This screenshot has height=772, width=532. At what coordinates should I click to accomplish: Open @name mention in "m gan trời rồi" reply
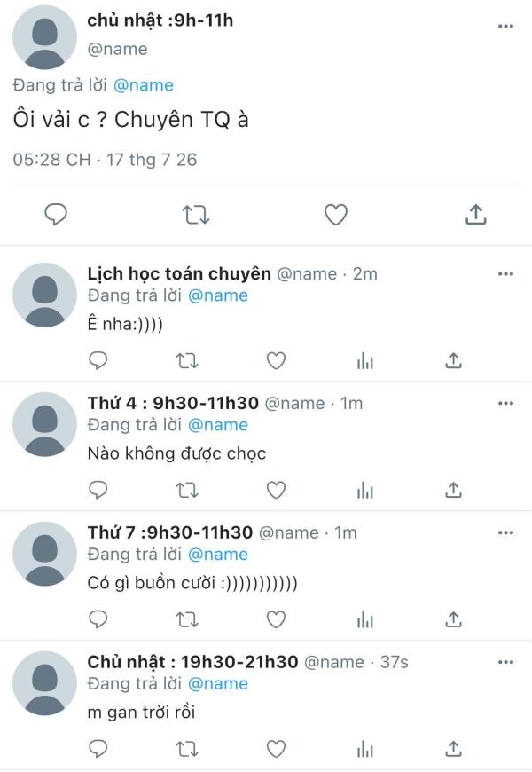(x=218, y=684)
